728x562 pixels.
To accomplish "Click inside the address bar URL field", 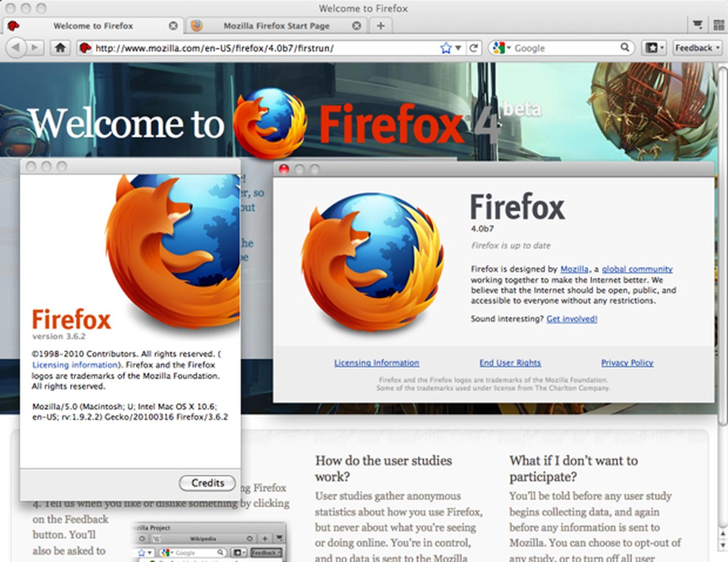I will click(243, 47).
